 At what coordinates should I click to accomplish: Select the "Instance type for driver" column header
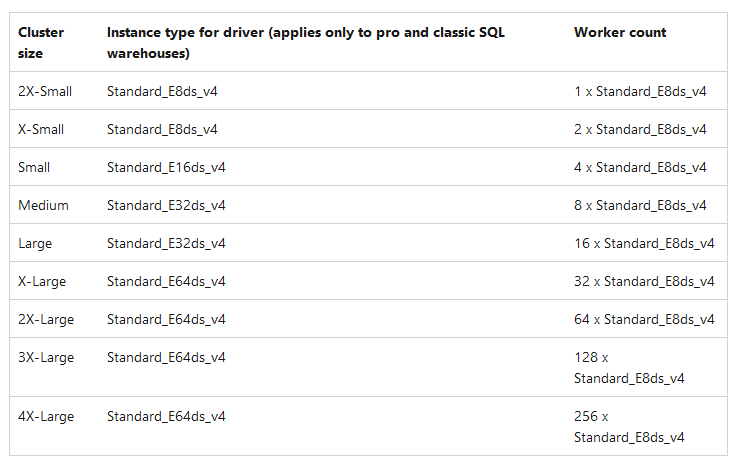tap(305, 43)
